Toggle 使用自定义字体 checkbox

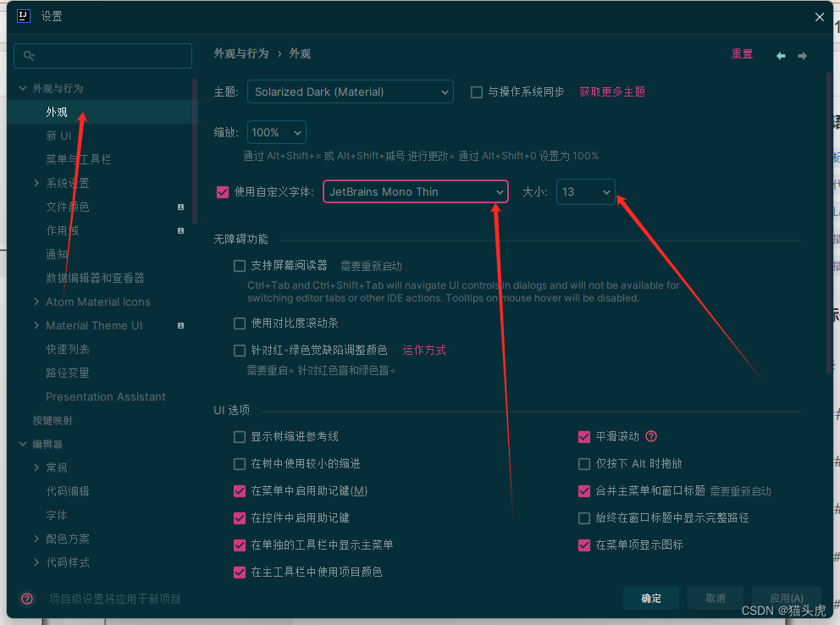[223, 191]
